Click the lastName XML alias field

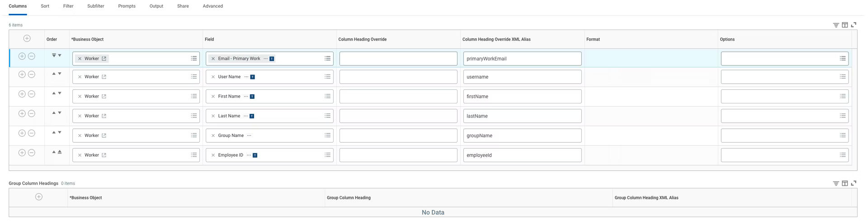click(522, 116)
